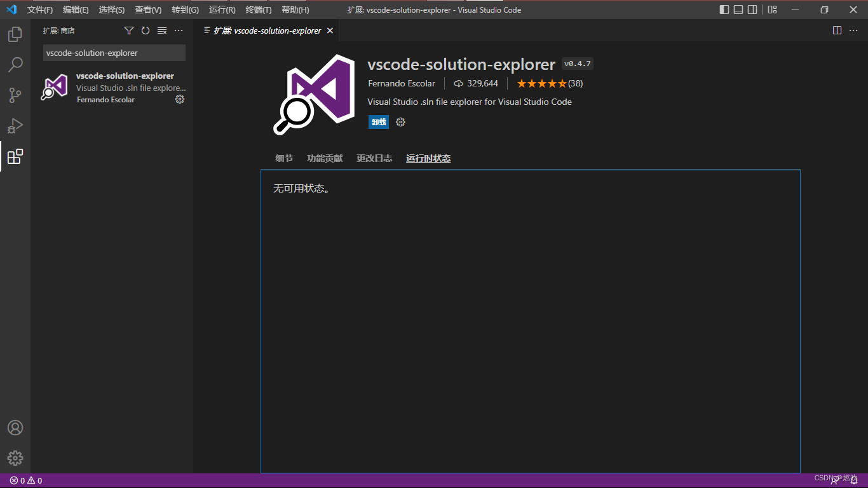Image resolution: width=868 pixels, height=488 pixels.
Task: Open the customize layout icon
Action: coord(772,10)
